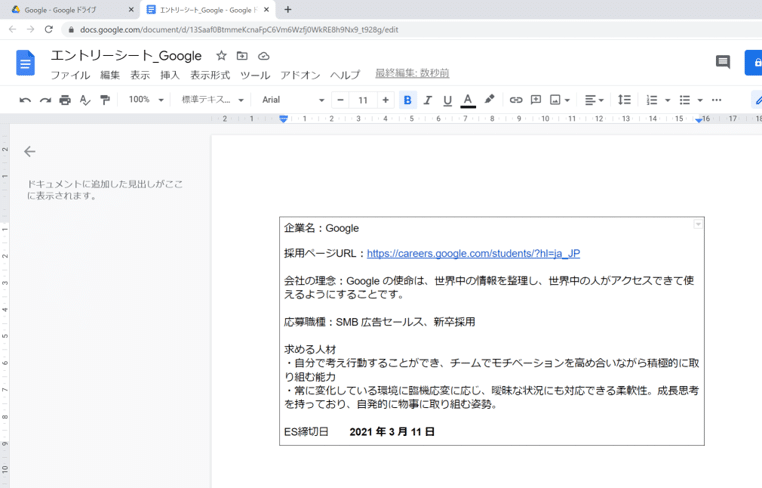Open the ヘルプ menu
This screenshot has height=488, width=762.
click(345, 75)
